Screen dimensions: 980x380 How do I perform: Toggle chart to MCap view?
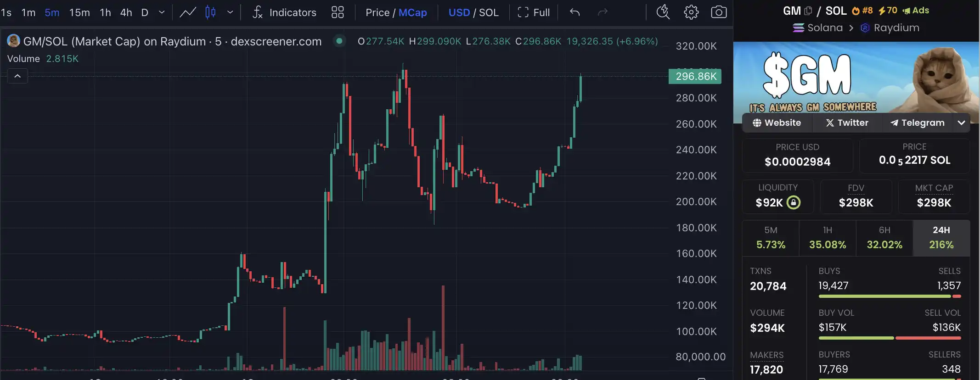click(412, 12)
